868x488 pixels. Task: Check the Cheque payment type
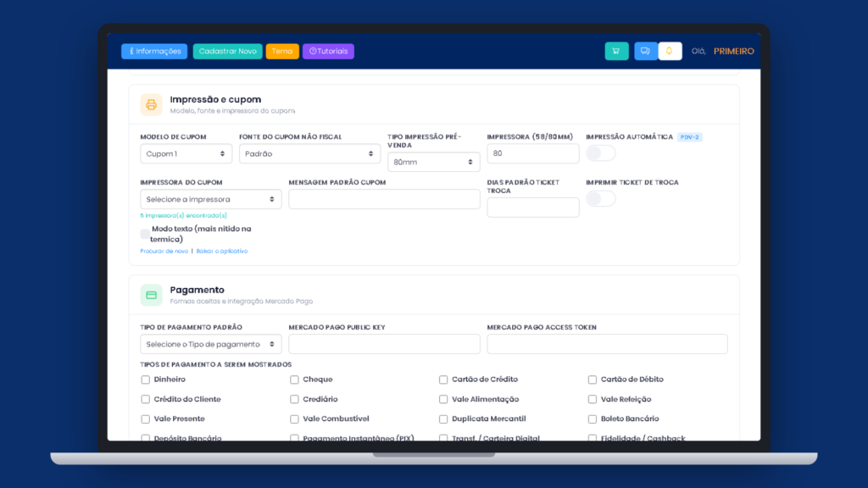point(294,380)
